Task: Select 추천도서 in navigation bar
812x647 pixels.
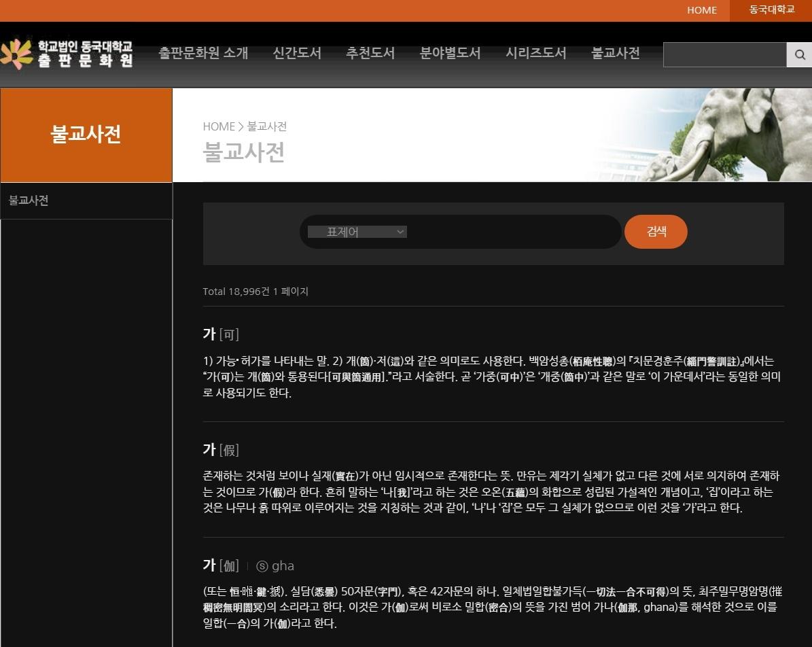Action: coord(370,53)
